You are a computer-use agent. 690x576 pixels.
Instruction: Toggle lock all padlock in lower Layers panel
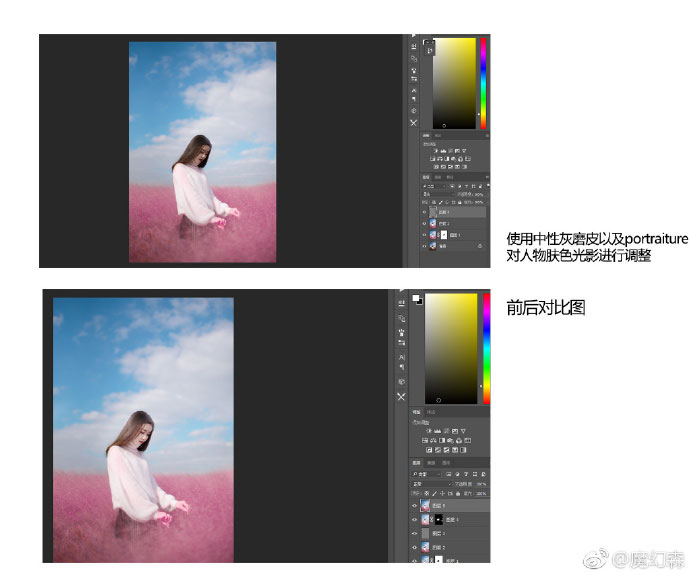pos(458,494)
